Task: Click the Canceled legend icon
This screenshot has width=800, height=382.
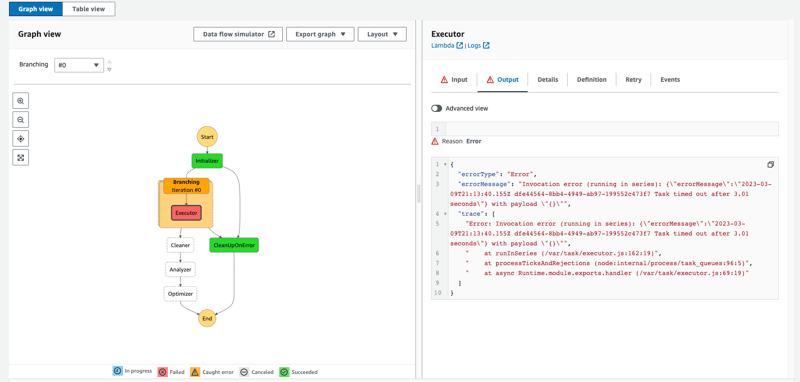Action: tap(244, 372)
